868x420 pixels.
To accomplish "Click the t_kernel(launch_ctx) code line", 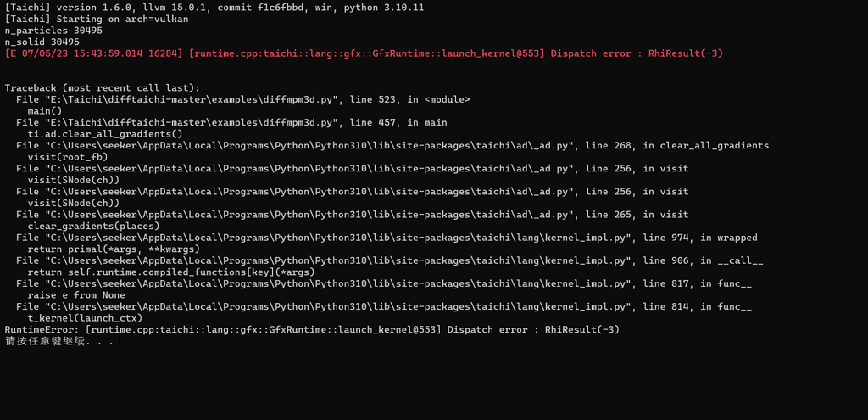I will (x=85, y=318).
